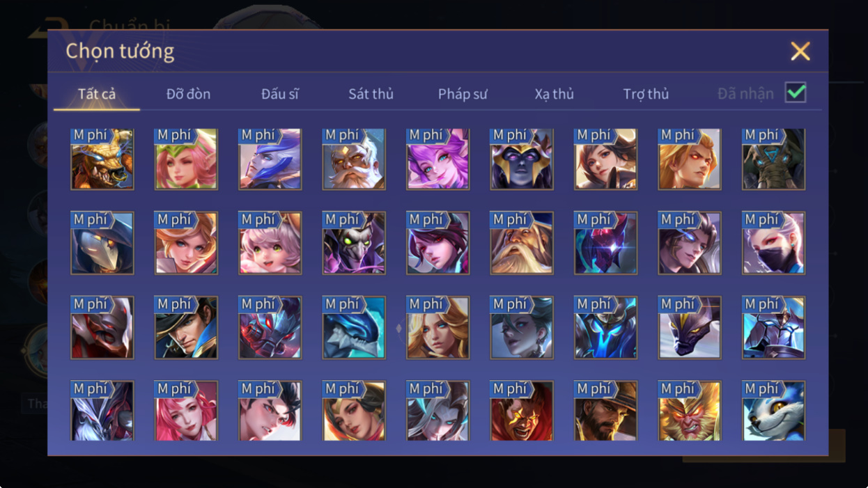
Task: Select the cowboy with hat and beard
Action: pyautogui.click(x=605, y=411)
